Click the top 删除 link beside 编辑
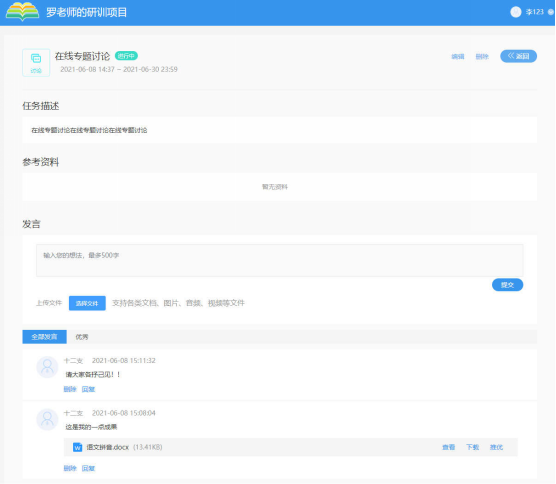This screenshot has width=556, height=484. pyautogui.click(x=482, y=56)
